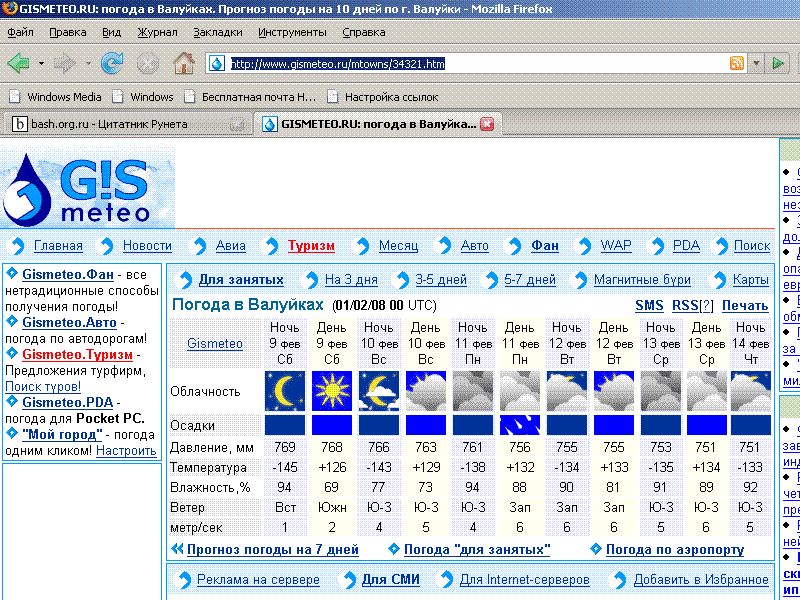The image size is (800, 600).
Task: Click the moon-with-cloud icon for Ночь 10 фев
Action: pos(379,391)
